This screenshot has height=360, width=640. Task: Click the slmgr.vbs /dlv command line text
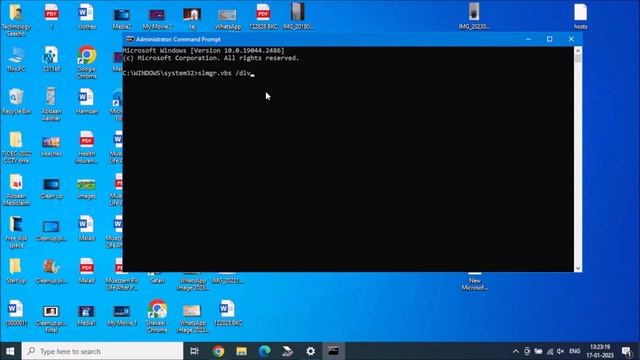click(x=224, y=73)
